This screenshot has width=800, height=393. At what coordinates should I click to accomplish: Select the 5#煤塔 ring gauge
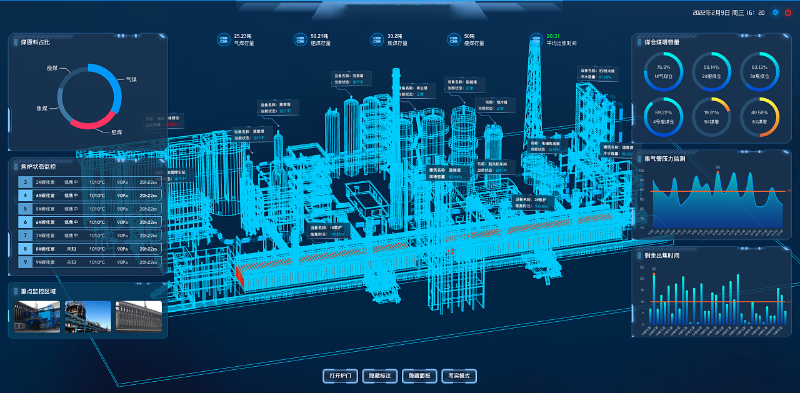coord(711,117)
